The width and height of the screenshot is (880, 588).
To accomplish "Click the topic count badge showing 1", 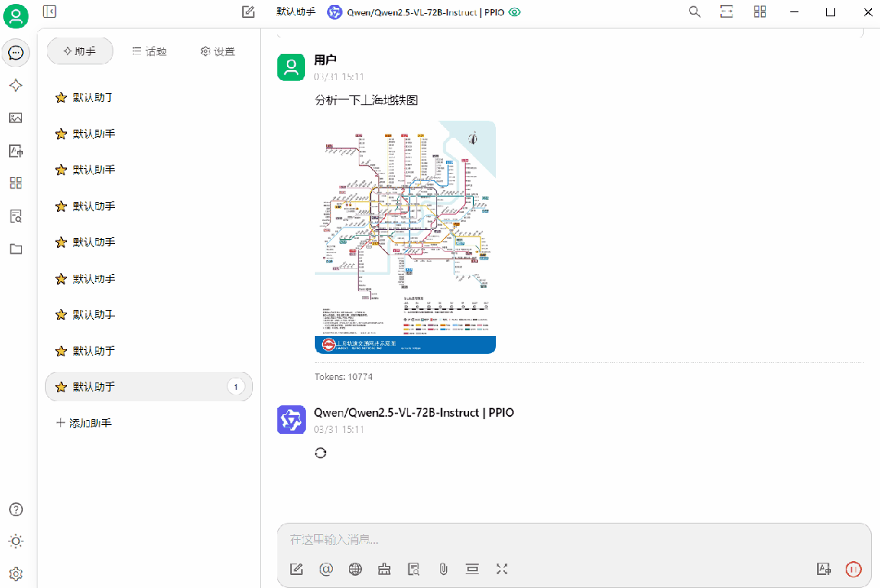I will coord(236,387).
